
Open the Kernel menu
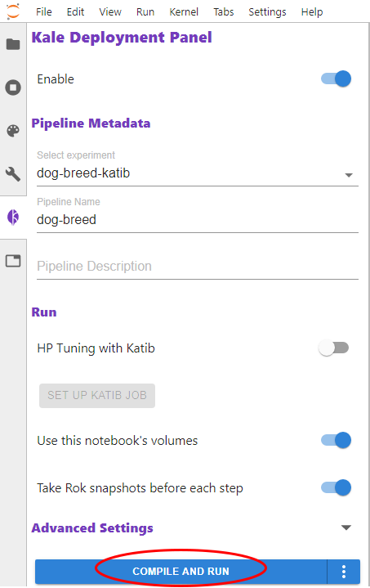(184, 11)
